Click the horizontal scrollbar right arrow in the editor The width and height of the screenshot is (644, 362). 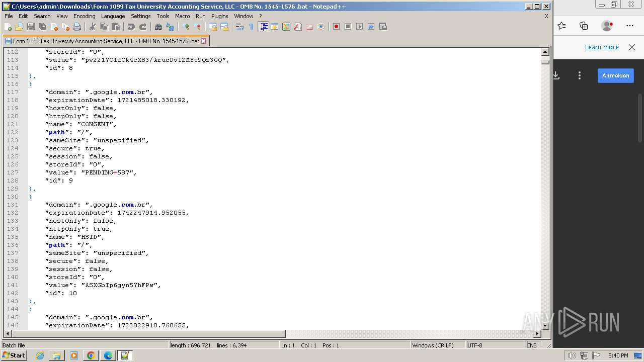point(537,334)
